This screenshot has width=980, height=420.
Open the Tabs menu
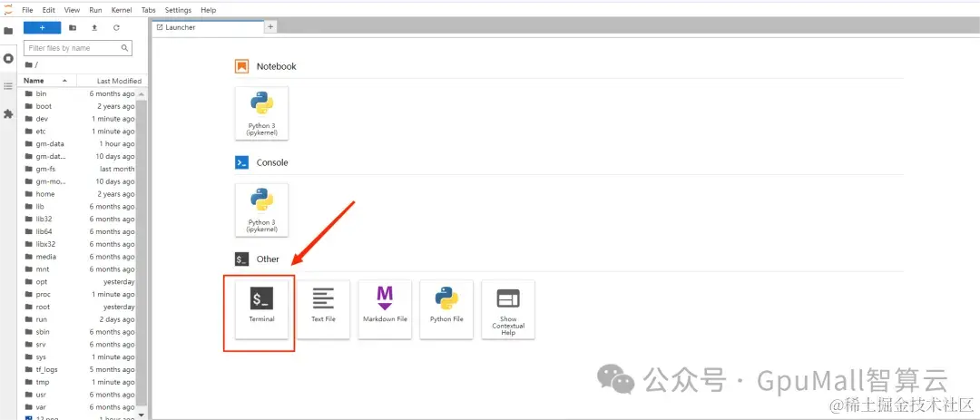coord(149,10)
